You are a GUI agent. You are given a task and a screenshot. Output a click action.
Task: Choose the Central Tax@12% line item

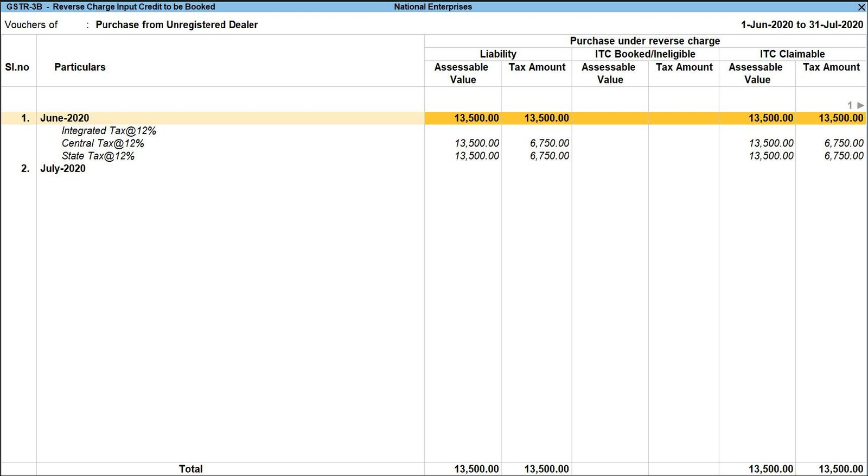[103, 143]
